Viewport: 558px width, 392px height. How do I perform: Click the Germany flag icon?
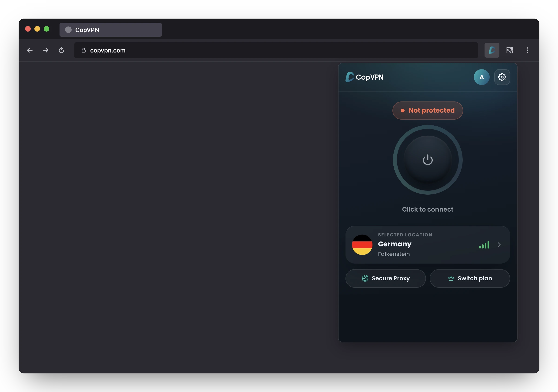coord(362,245)
